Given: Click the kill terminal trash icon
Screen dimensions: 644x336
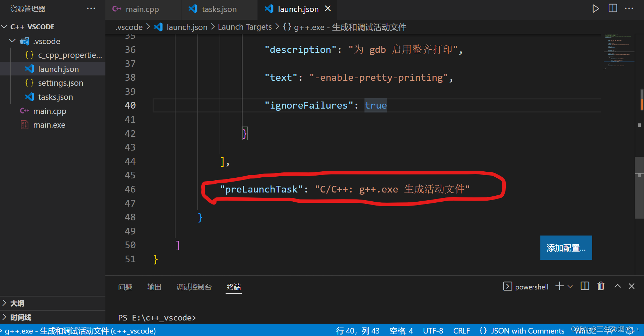Looking at the screenshot, I should point(601,286).
